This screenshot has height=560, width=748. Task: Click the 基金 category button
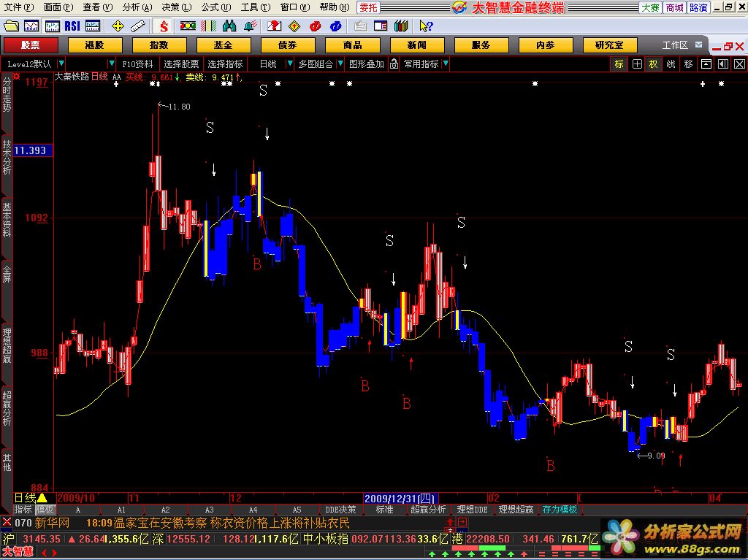224,45
